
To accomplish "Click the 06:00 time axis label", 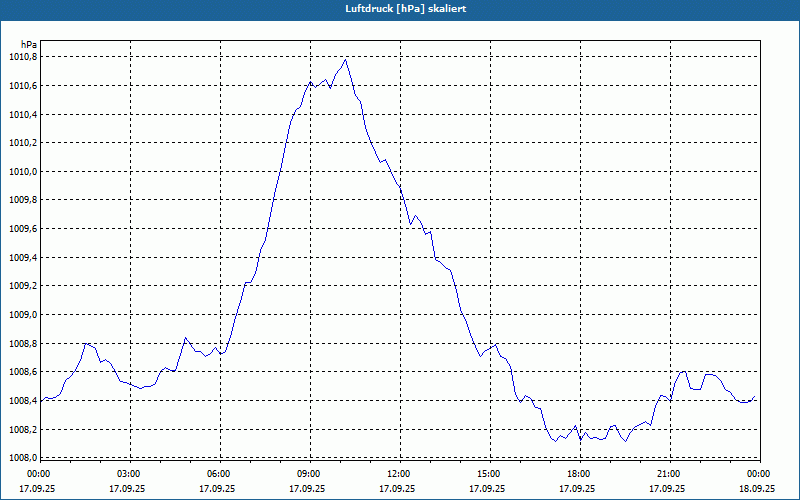I will 220,474.
